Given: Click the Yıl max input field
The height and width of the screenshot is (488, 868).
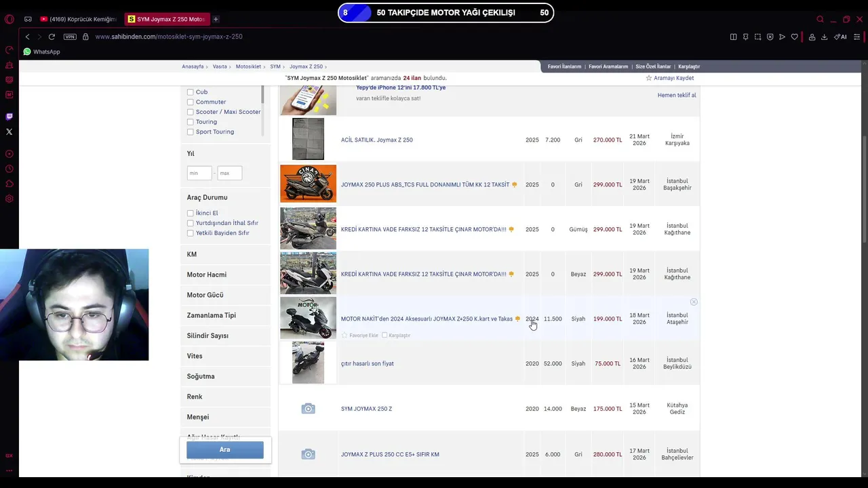Looking at the screenshot, I should point(230,173).
